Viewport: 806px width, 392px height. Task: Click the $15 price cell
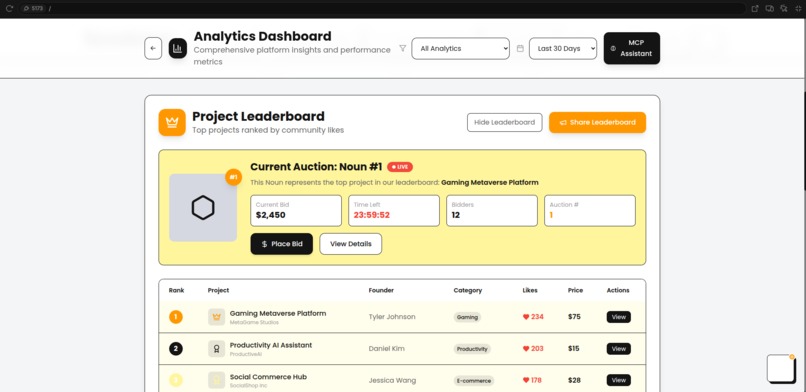[574, 349]
